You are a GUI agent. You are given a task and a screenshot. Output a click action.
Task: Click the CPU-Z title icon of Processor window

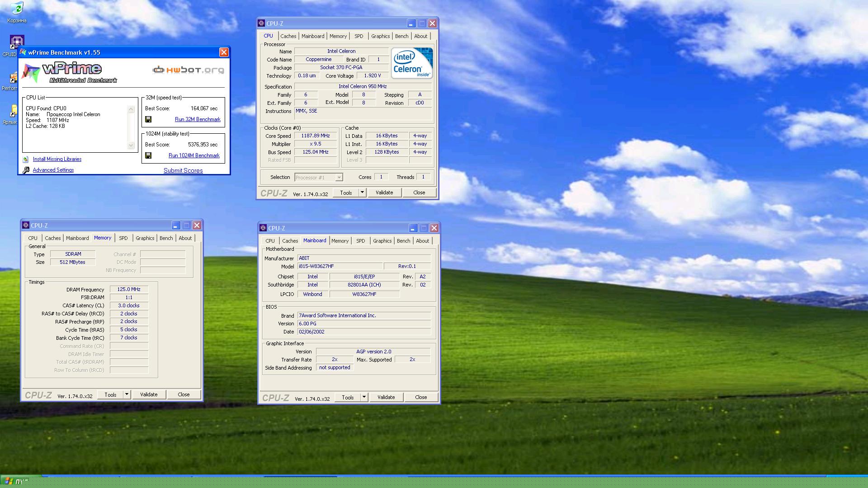pyautogui.click(x=261, y=23)
